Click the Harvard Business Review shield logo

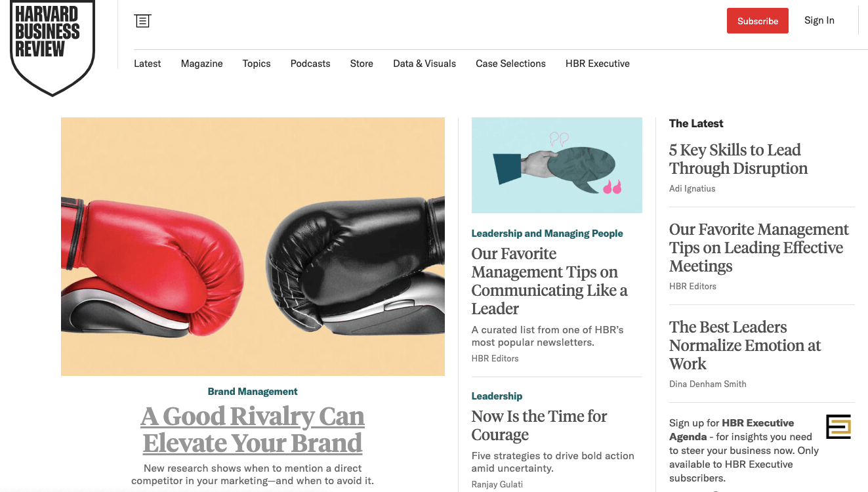[52, 47]
